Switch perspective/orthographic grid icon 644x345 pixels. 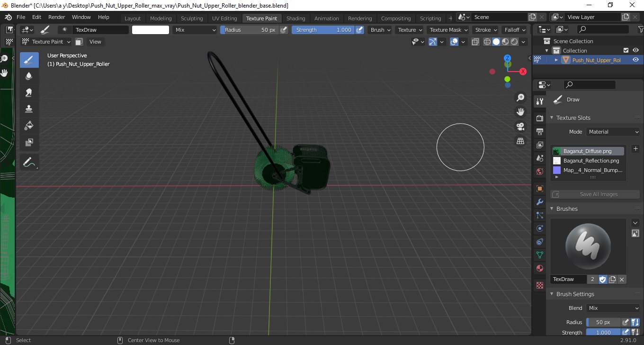520,141
